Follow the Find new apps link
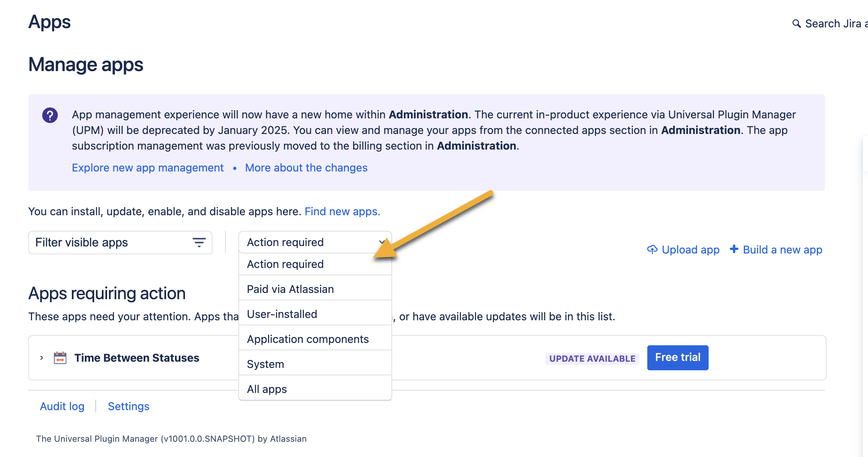 342,212
